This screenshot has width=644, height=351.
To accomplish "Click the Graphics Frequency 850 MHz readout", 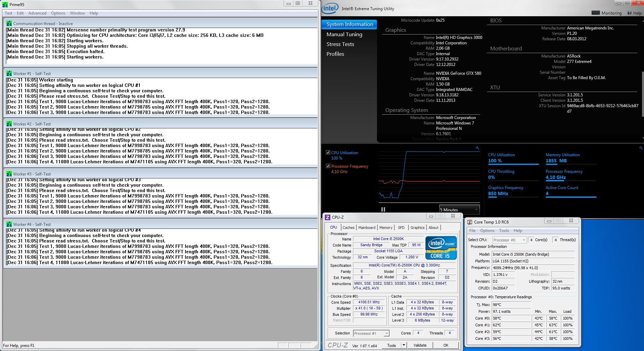I will pos(498,193).
